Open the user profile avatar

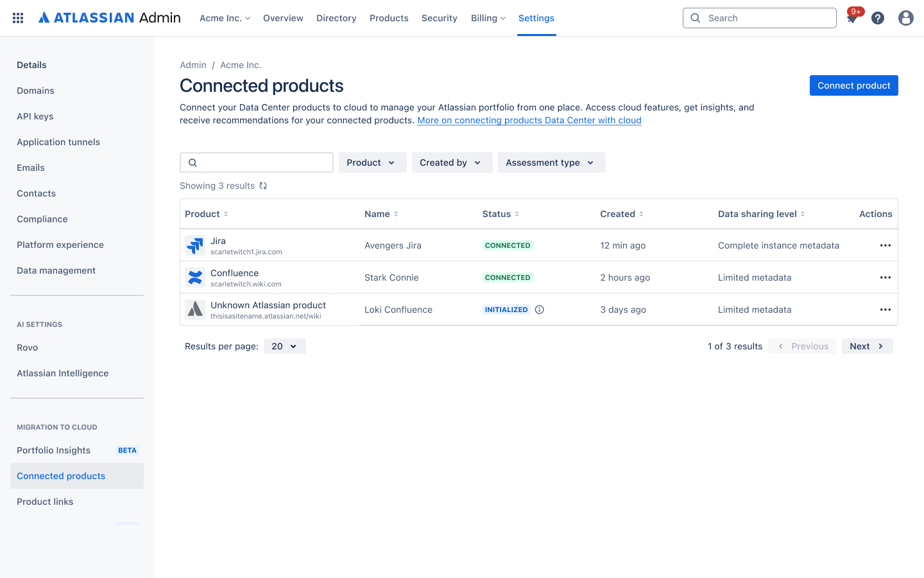906,18
